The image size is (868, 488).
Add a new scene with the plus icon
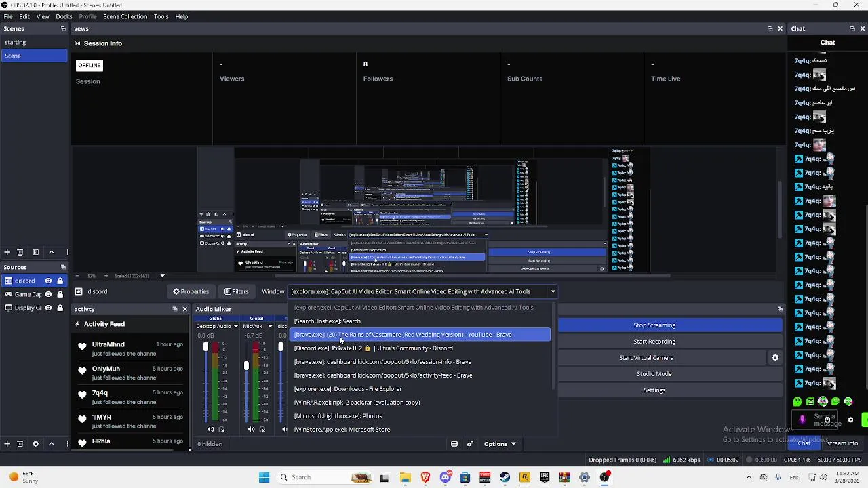(x=7, y=252)
